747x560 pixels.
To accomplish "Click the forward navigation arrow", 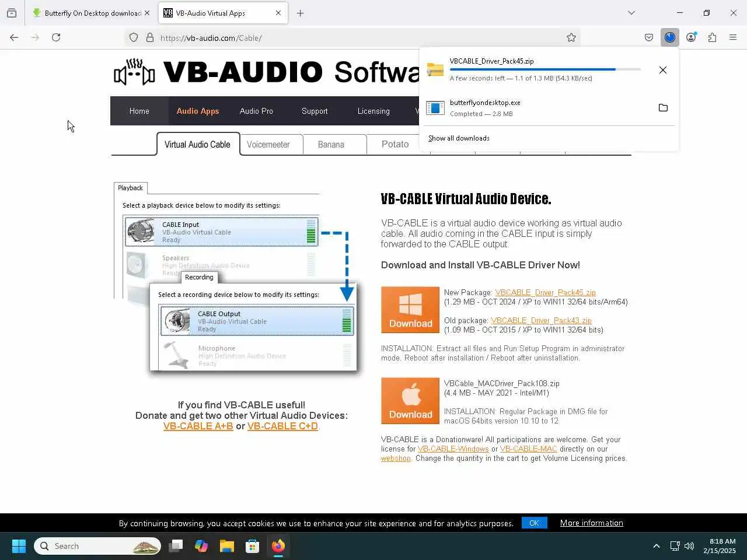I will click(35, 37).
